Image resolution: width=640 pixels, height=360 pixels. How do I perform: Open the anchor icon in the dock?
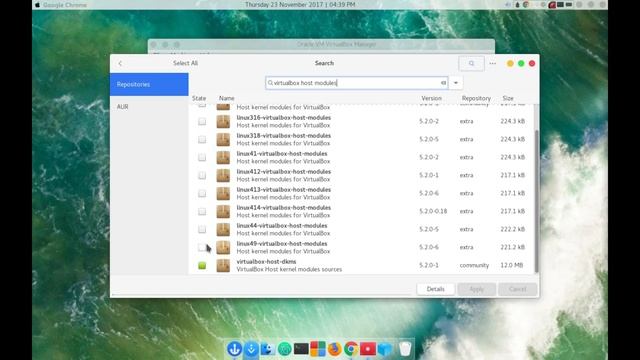pyautogui.click(x=234, y=349)
